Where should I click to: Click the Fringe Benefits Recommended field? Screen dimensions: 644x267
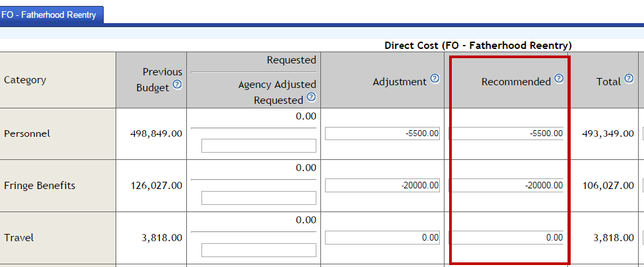[x=507, y=186]
